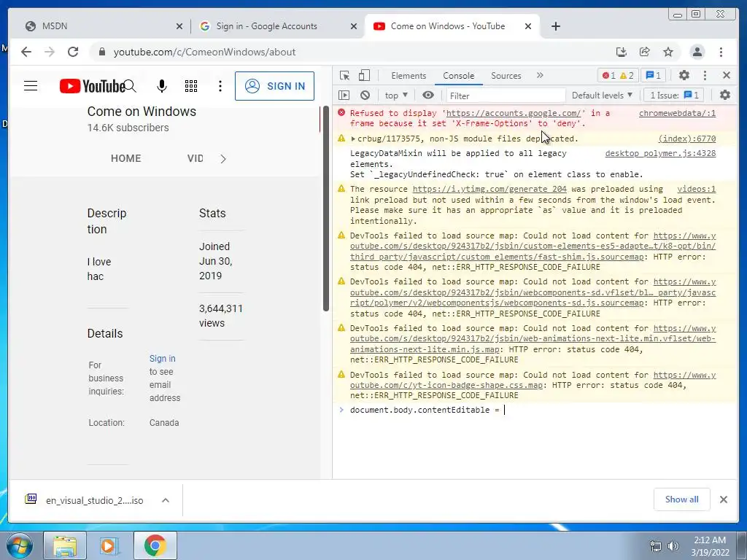Viewport: 747px width, 560px height.
Task: Open the Chrome profile avatar menu
Action: click(697, 52)
